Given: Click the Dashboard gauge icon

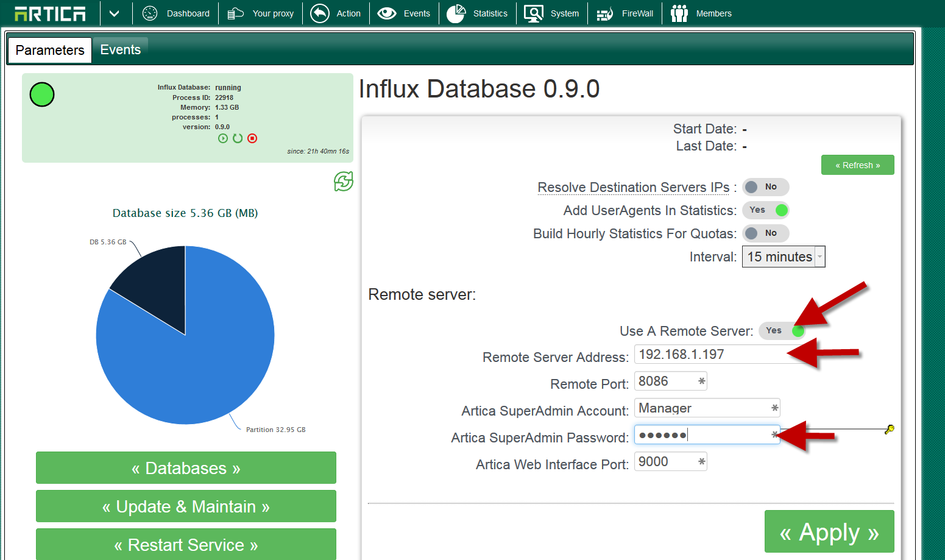Looking at the screenshot, I should 150,13.
